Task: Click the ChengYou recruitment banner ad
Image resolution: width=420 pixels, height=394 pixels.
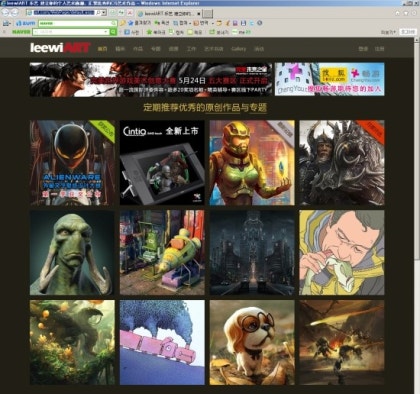Action: 329,79
